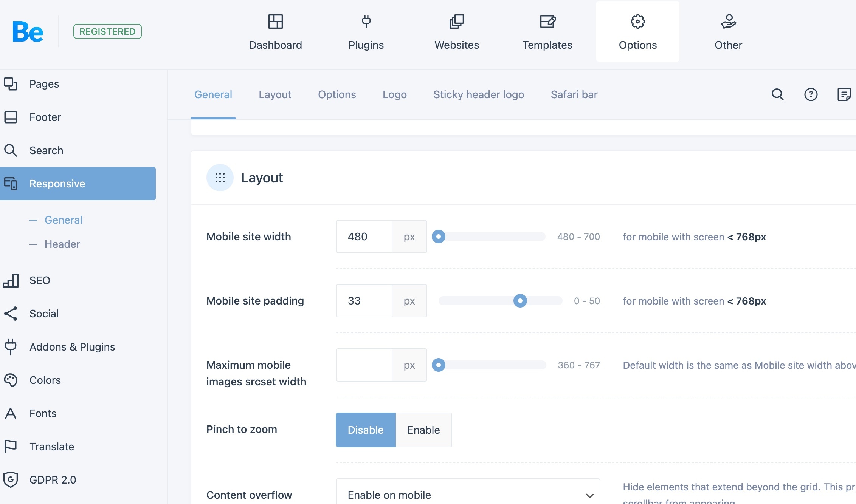Click the notes/document icon top right
The image size is (856, 504).
844,94
